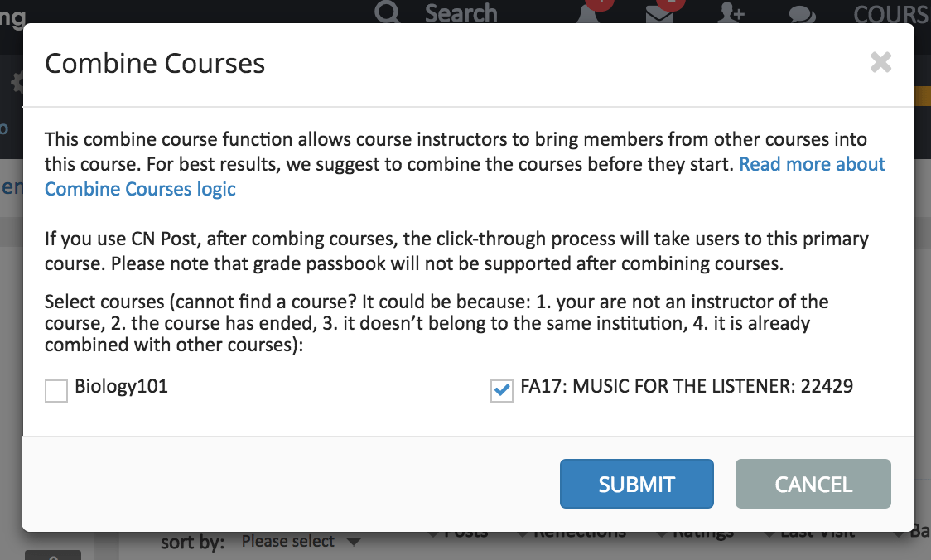The width and height of the screenshot is (931, 560).
Task: Click the gear icon behind the dialog
Action: point(17,83)
